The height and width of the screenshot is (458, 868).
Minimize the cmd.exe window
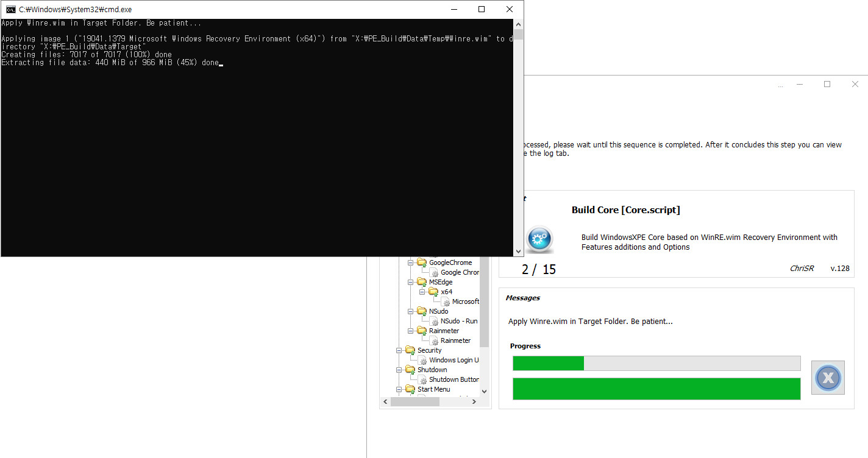pos(454,9)
